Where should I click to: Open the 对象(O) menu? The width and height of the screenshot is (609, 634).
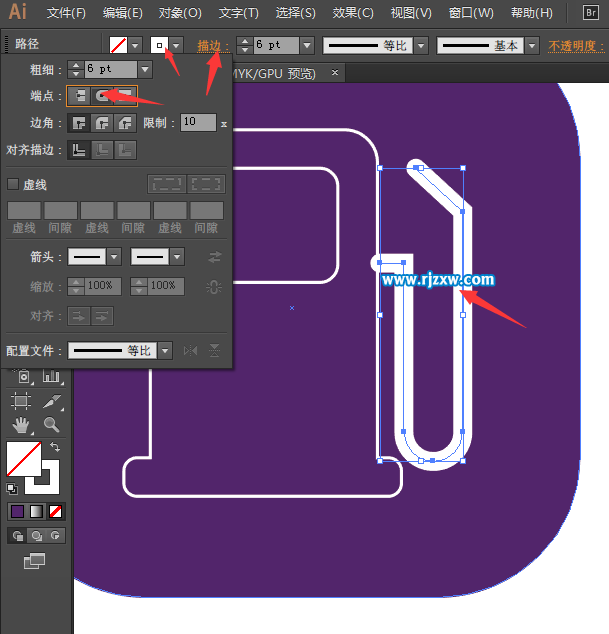point(180,13)
